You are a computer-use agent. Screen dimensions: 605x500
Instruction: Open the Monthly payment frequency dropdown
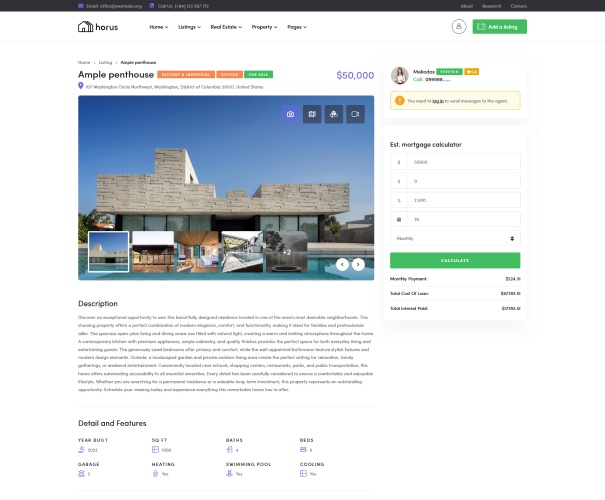click(455, 238)
